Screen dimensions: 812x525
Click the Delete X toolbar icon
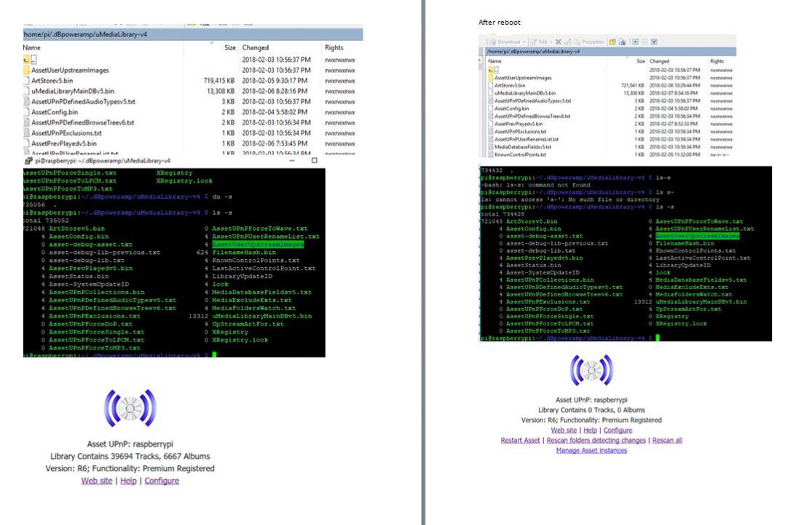pyautogui.click(x=558, y=42)
